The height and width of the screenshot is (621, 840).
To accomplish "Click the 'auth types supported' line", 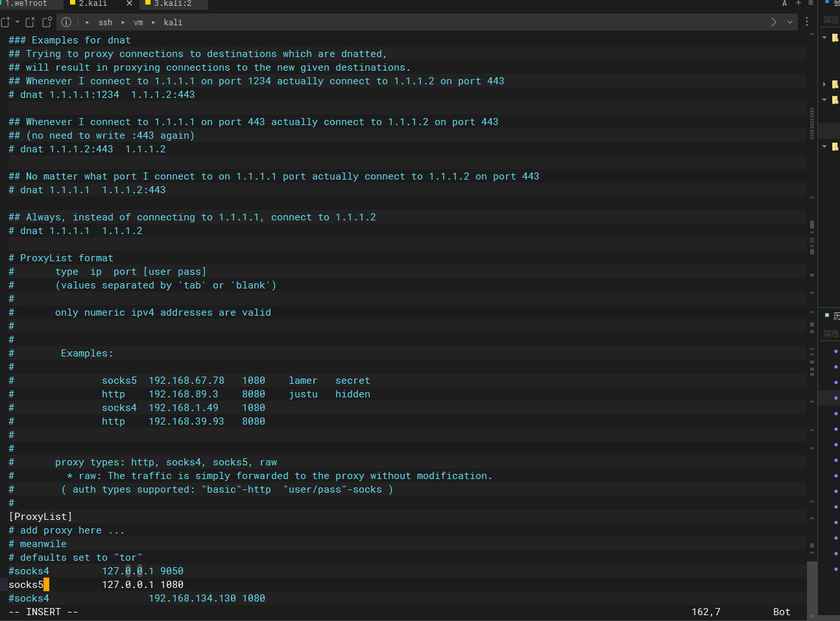I will [x=227, y=489].
